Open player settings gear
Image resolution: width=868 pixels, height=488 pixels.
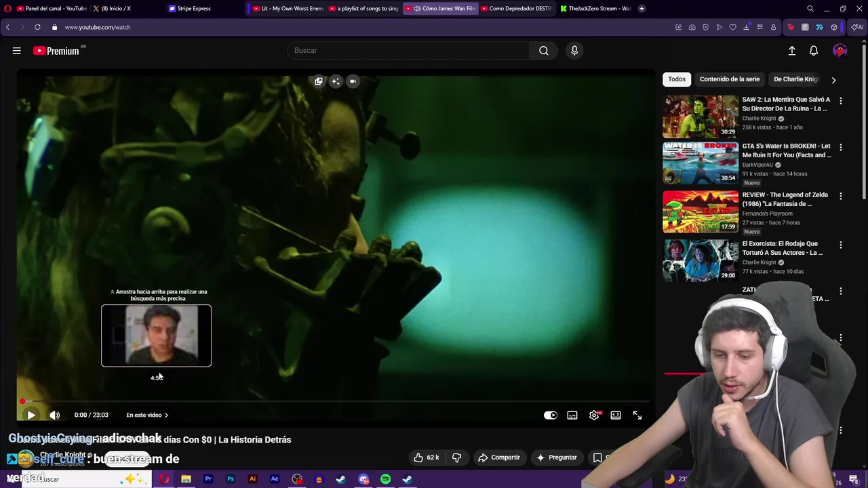point(594,415)
